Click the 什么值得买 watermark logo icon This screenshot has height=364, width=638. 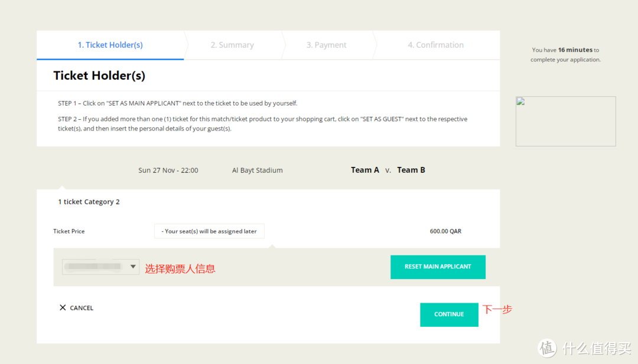(547, 348)
